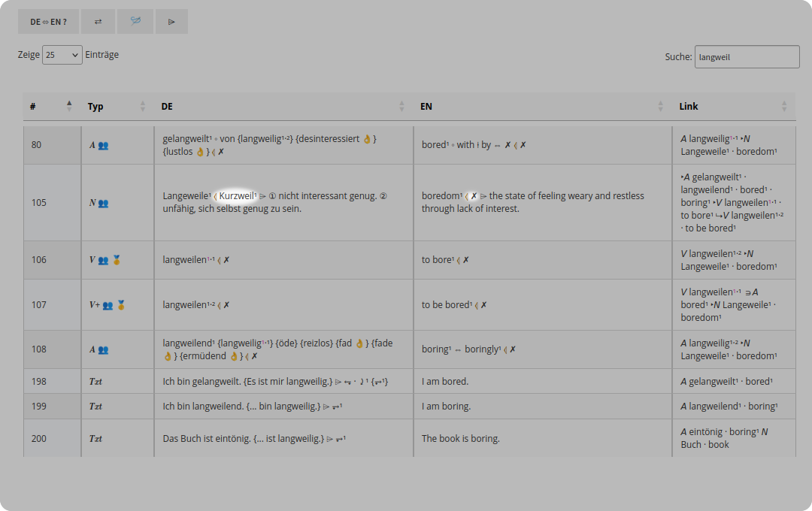The width and height of the screenshot is (812, 511).
Task: Click play triangle after Kurzweil
Action: click(263, 196)
